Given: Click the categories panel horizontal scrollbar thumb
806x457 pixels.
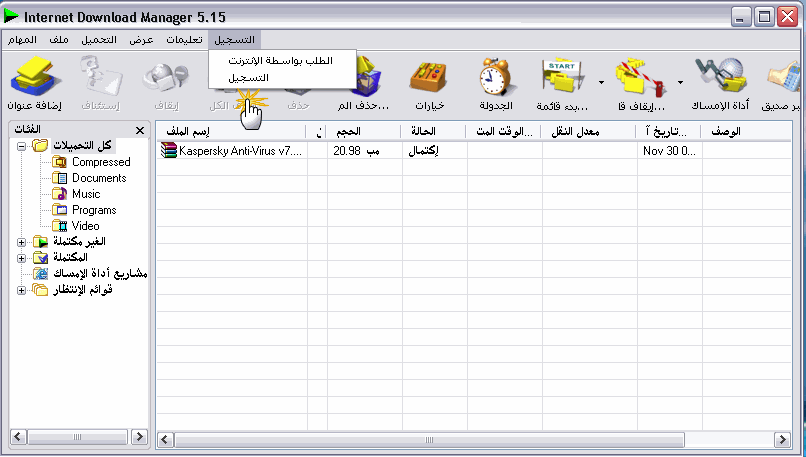Looking at the screenshot, I should click(77, 437).
